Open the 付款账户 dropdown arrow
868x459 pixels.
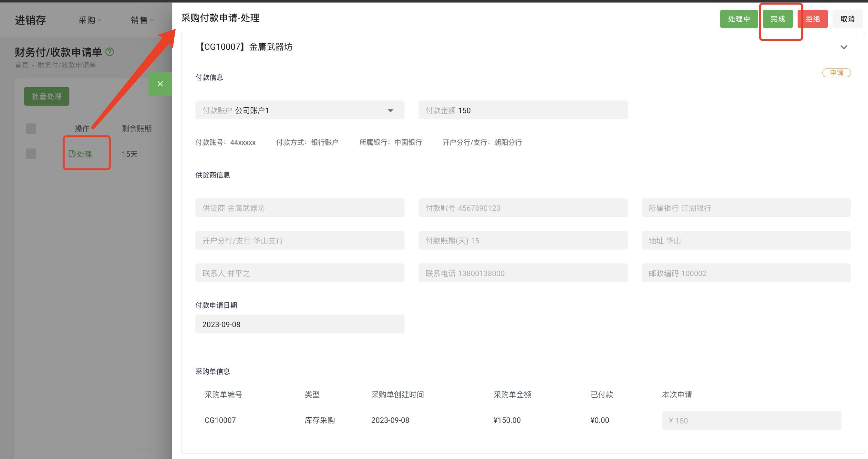point(390,110)
